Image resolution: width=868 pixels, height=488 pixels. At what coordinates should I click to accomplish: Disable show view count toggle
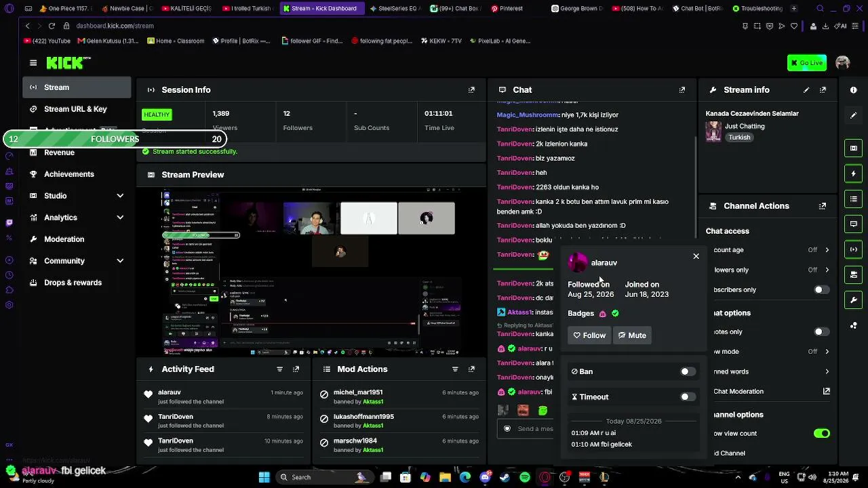(x=821, y=434)
